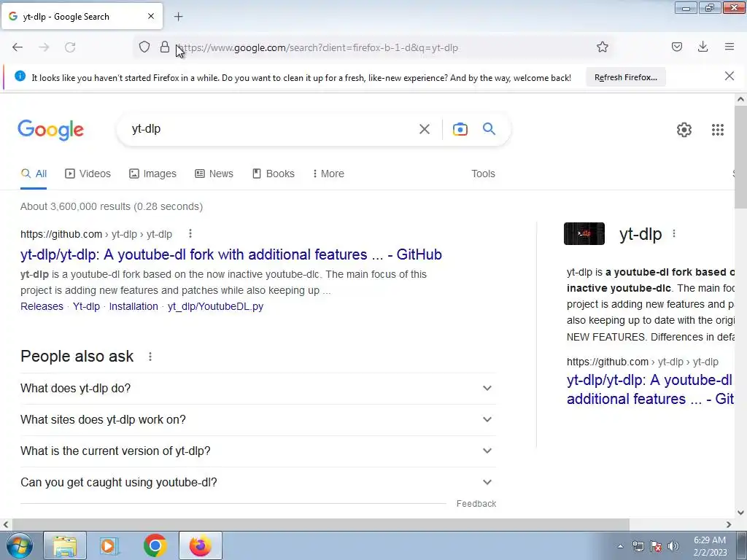Screen dimensions: 747x560
Task: Open the yt-dlp GitHub result title link
Action: click(231, 254)
